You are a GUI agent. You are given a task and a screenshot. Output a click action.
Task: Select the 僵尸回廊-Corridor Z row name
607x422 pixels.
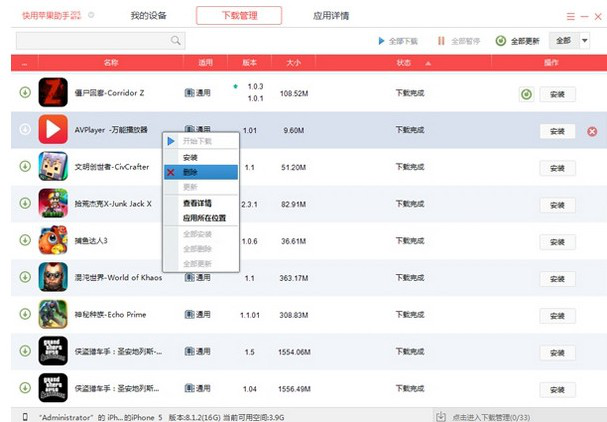tap(109, 93)
